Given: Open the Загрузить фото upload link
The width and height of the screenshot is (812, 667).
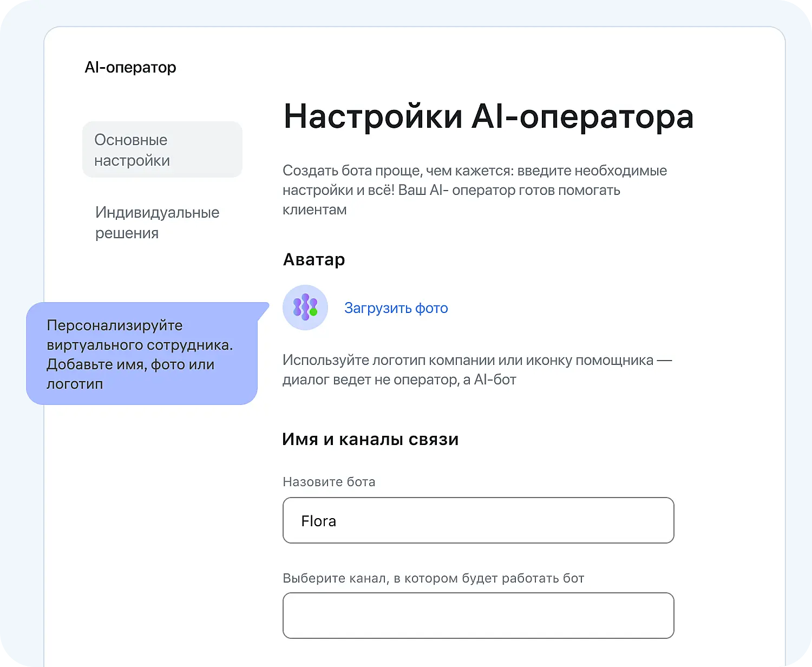Looking at the screenshot, I should click(396, 308).
